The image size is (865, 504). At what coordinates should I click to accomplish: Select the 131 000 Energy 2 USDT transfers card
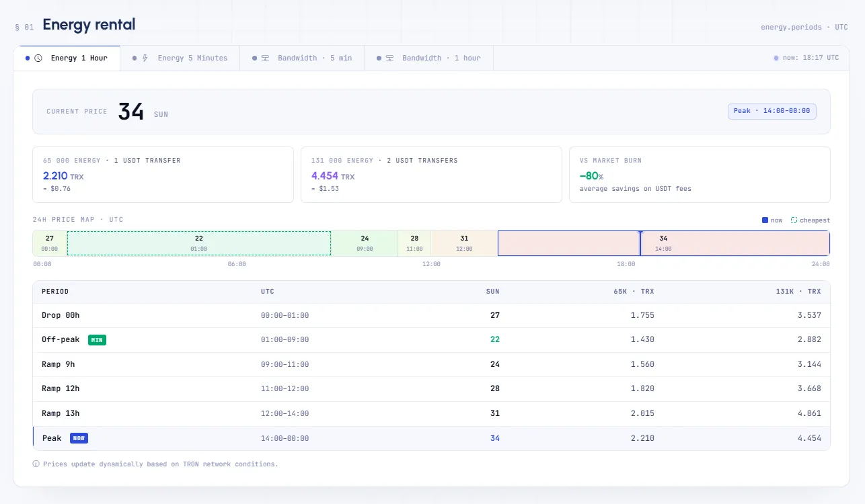click(x=431, y=175)
